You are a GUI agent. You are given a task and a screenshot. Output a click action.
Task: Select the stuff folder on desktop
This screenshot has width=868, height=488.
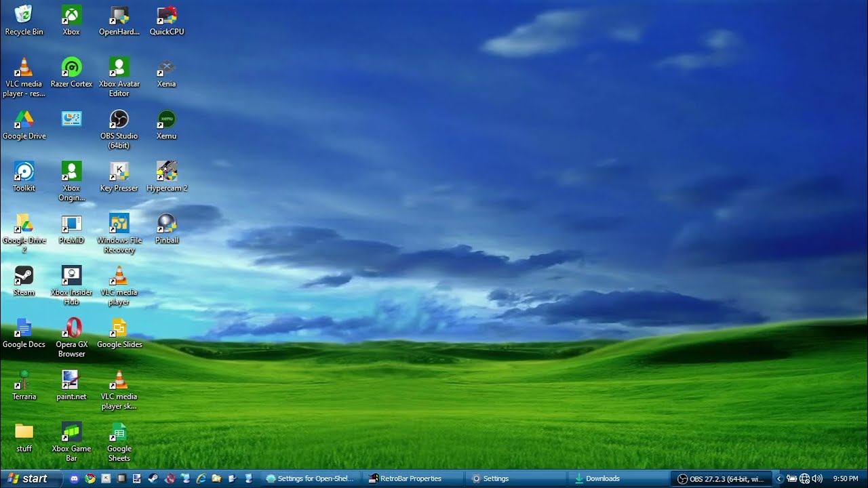(x=24, y=438)
